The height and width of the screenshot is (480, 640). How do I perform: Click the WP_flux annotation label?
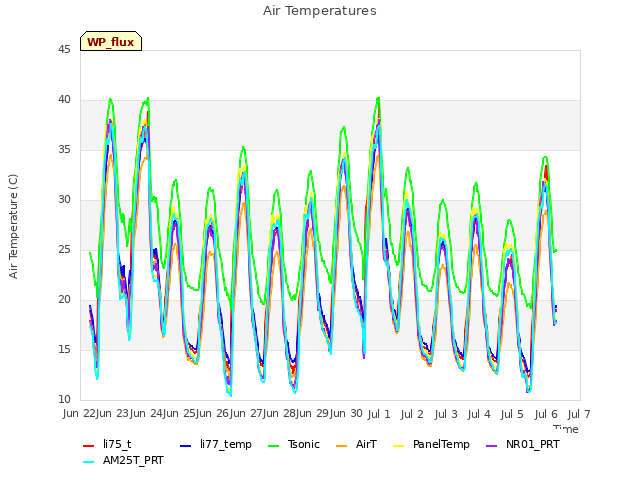tap(111, 41)
